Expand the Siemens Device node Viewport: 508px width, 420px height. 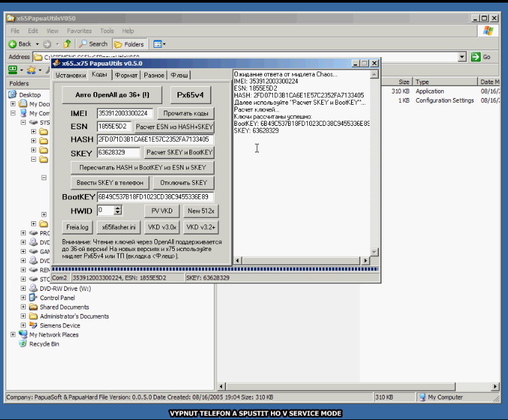(x=23, y=325)
